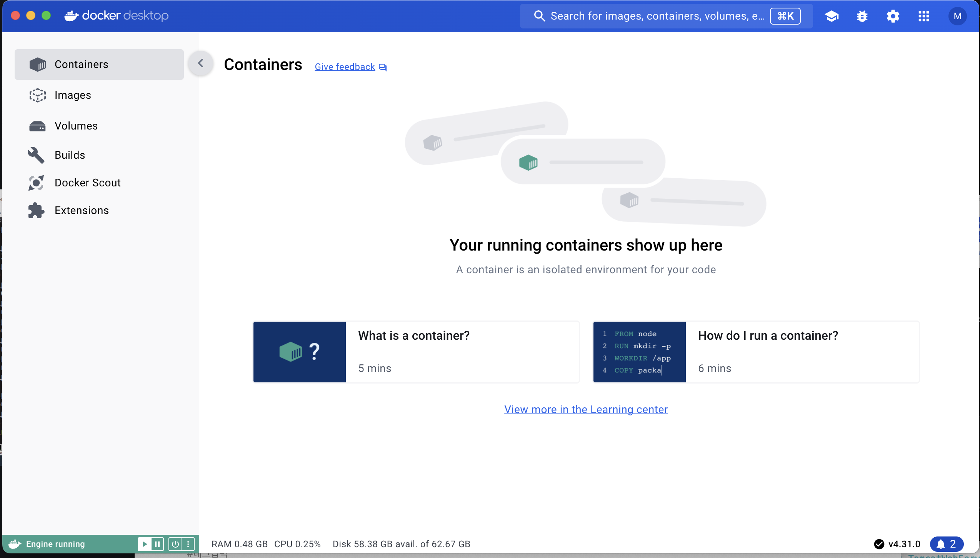980x558 pixels.
Task: Collapse the sidebar with chevron button
Action: point(200,63)
